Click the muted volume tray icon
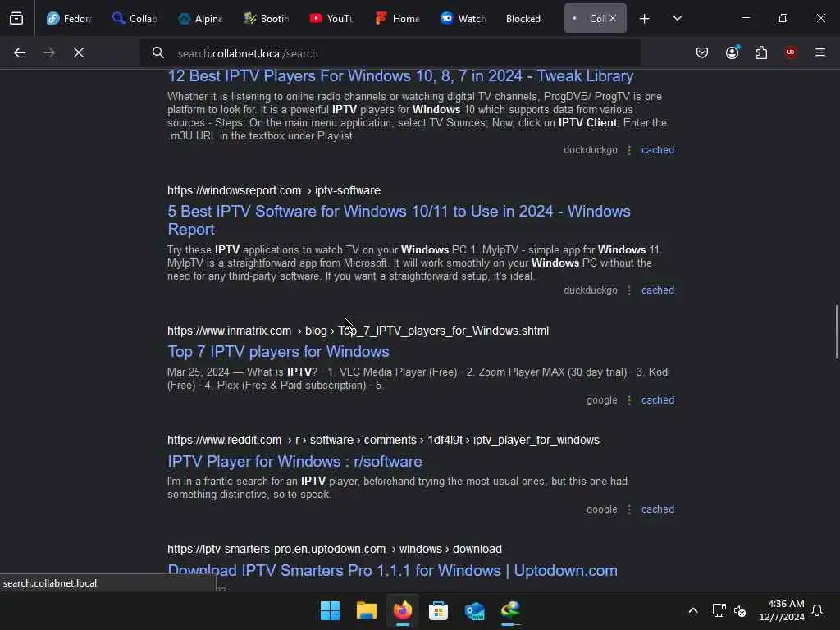 click(x=740, y=610)
